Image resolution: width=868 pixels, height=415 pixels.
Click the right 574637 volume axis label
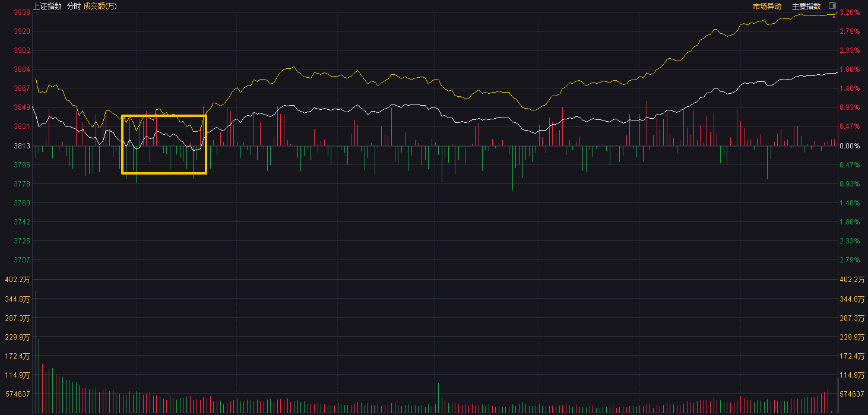pyautogui.click(x=851, y=394)
